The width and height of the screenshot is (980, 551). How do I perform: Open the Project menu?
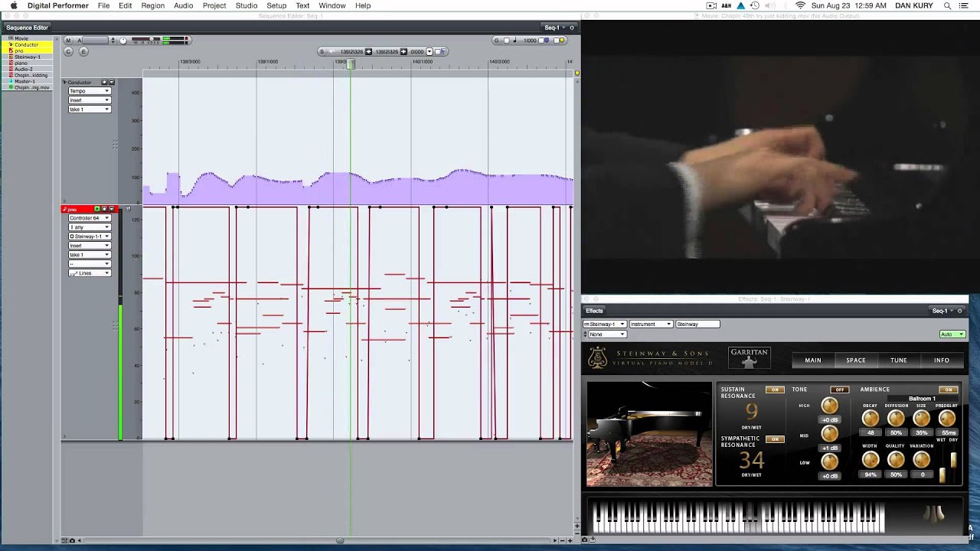click(x=214, y=5)
